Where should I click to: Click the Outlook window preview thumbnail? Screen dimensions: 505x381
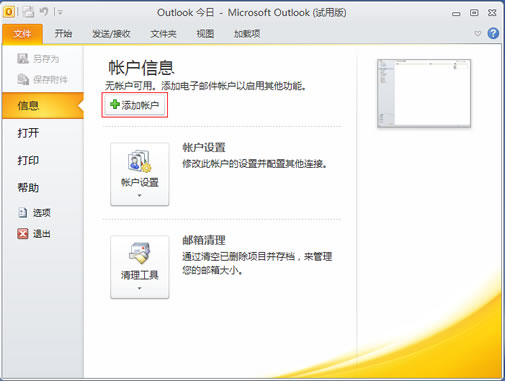pos(424,93)
